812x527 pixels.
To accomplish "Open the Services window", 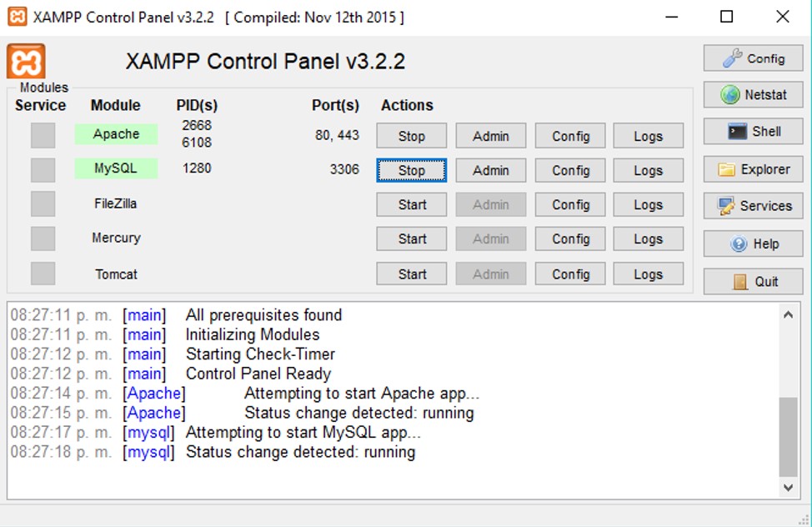I will [753, 206].
